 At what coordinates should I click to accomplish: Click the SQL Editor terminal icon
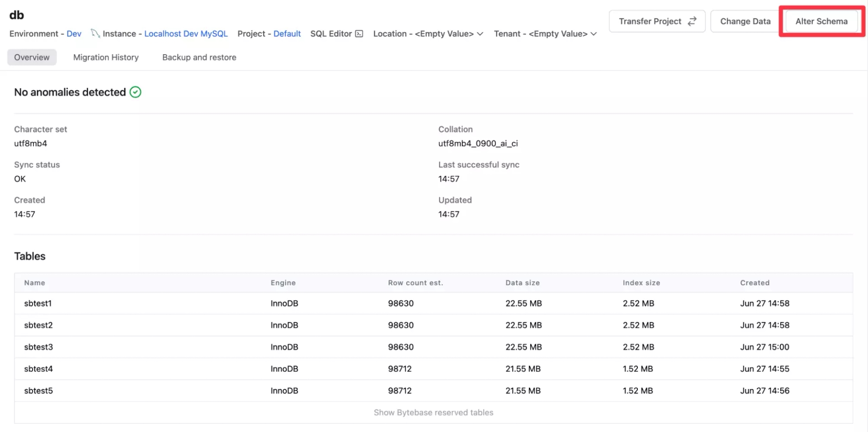pyautogui.click(x=359, y=33)
